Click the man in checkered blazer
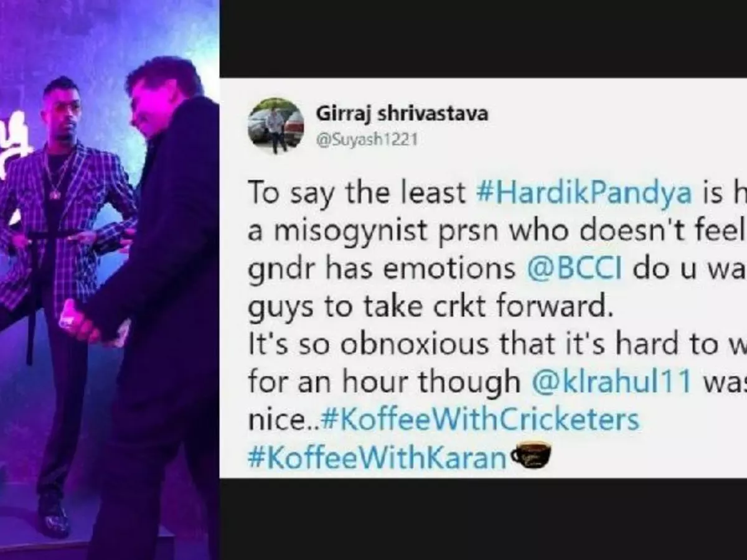Viewport: 747px width, 560px height. click(65, 292)
